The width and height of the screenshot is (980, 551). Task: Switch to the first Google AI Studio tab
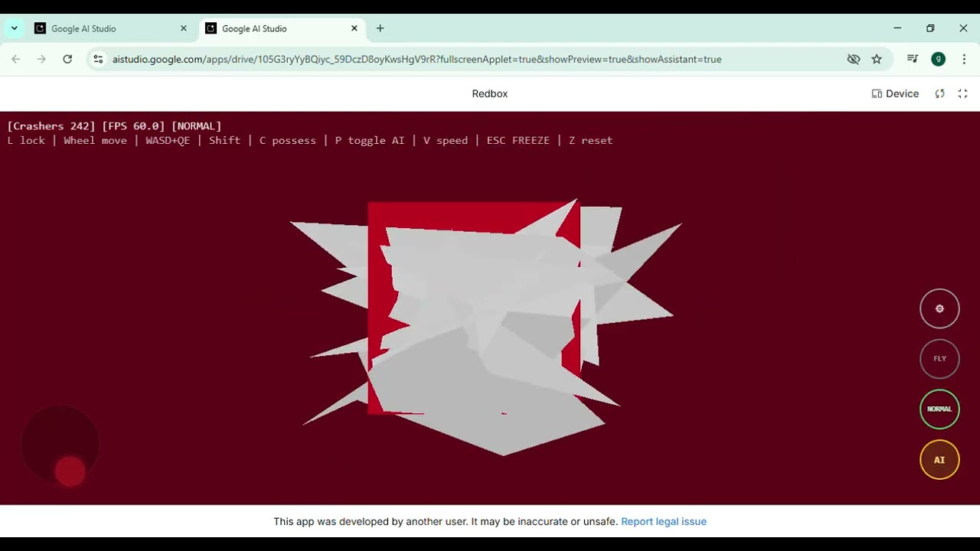click(109, 28)
